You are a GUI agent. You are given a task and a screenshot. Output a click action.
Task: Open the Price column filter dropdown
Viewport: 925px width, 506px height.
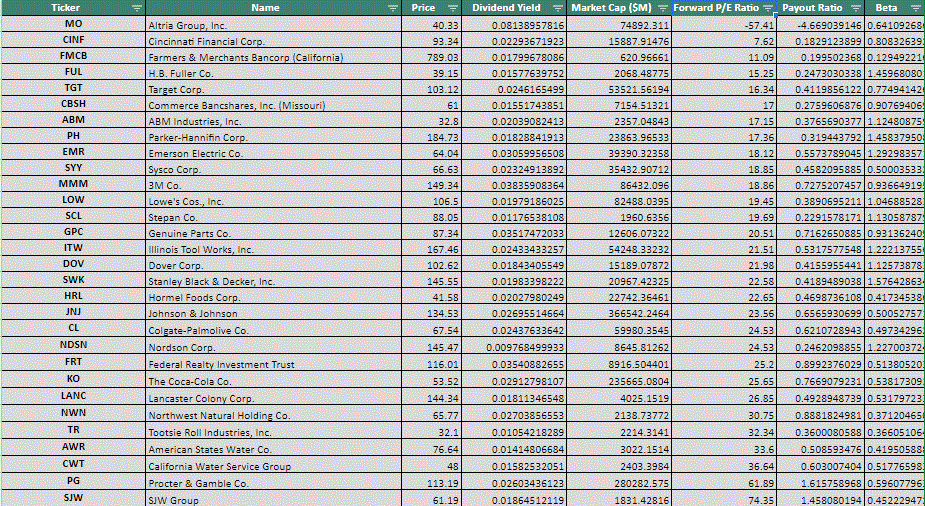point(453,8)
